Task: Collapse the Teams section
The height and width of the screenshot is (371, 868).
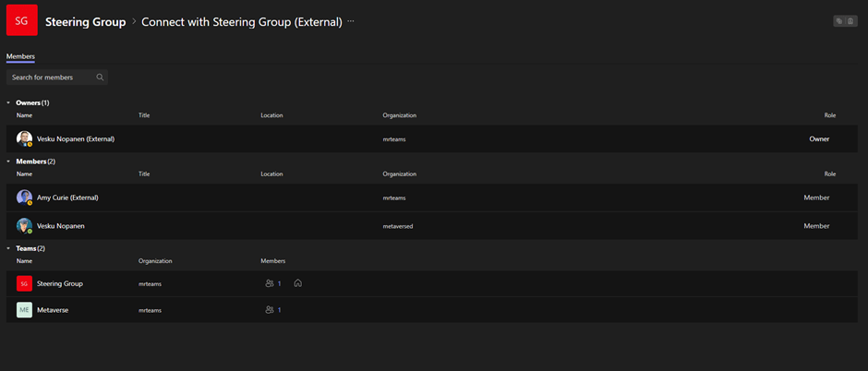Action: click(x=8, y=249)
